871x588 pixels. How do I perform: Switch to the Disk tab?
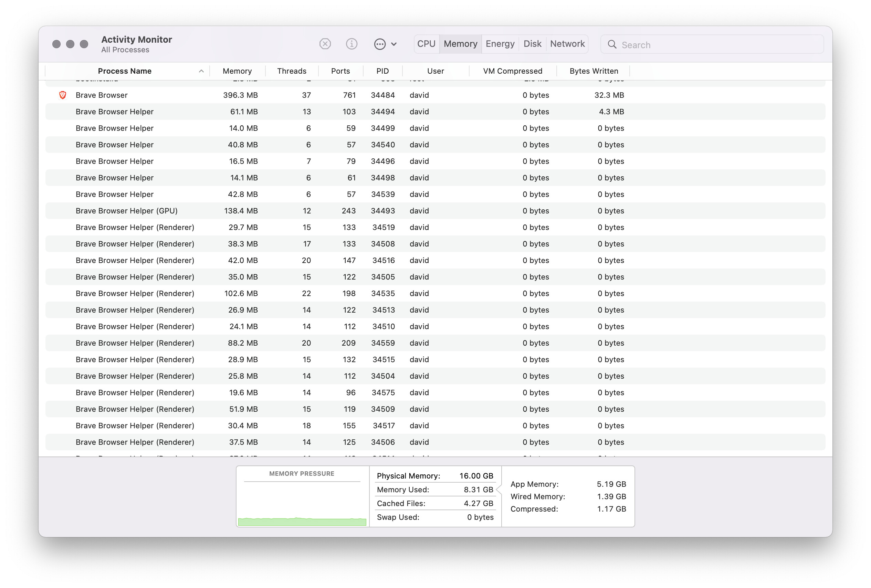pos(532,44)
